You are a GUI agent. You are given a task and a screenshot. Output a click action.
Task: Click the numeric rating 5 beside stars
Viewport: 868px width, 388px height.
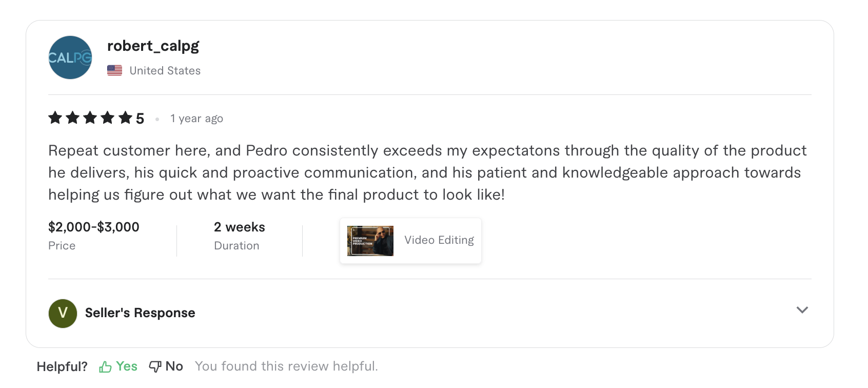tap(140, 119)
